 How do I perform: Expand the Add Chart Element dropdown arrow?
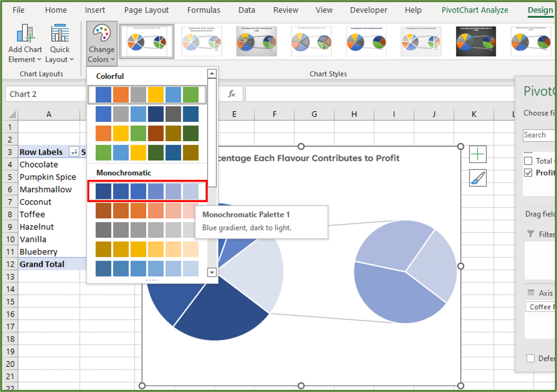(39, 59)
